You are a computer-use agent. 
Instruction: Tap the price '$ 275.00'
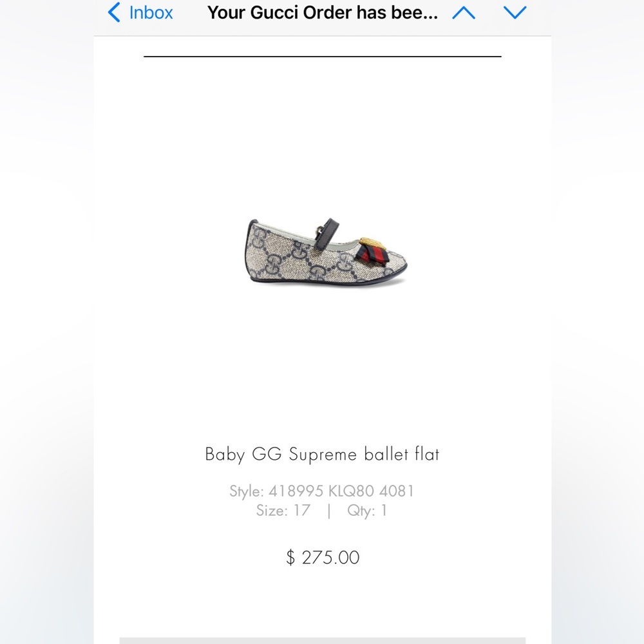323,558
